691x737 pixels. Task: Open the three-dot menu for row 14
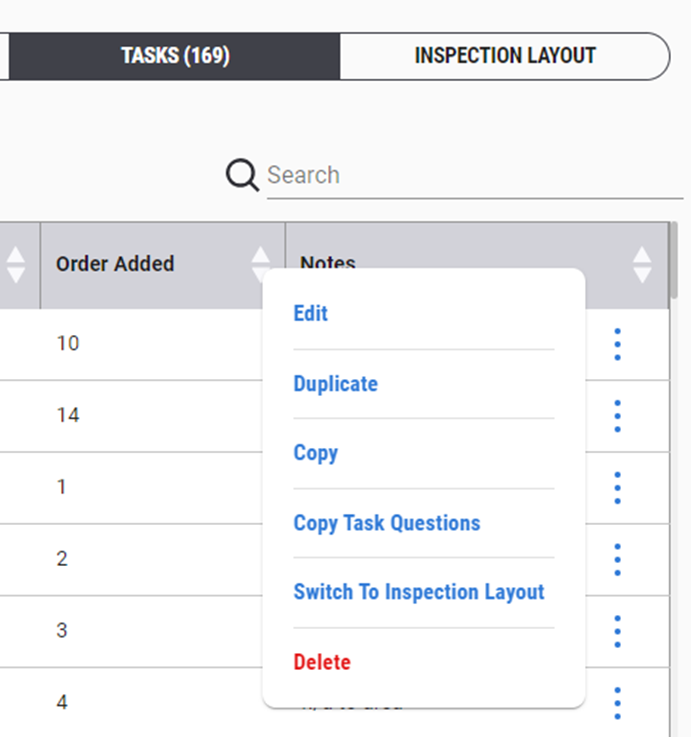(617, 416)
